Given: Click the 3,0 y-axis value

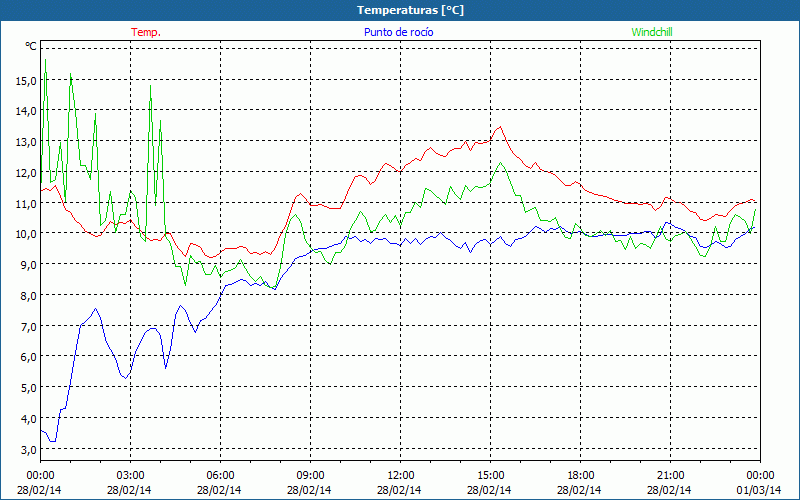Looking at the screenshot, I should [29, 449].
